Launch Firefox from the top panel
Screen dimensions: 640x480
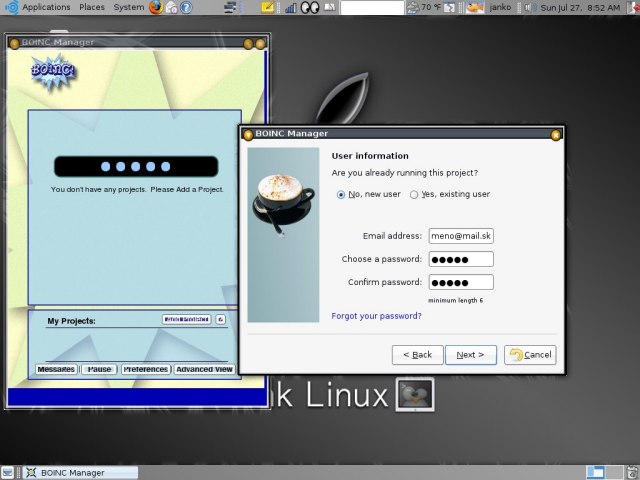click(x=156, y=7)
